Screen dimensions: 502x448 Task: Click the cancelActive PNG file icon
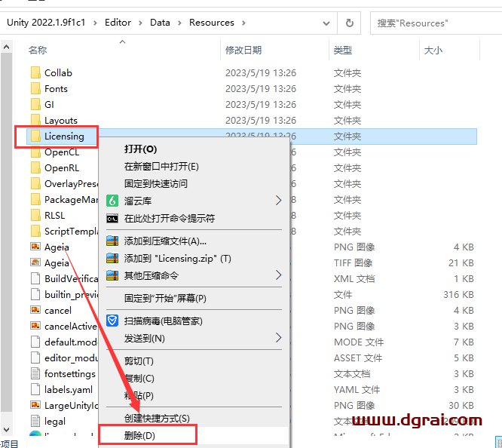(x=35, y=326)
